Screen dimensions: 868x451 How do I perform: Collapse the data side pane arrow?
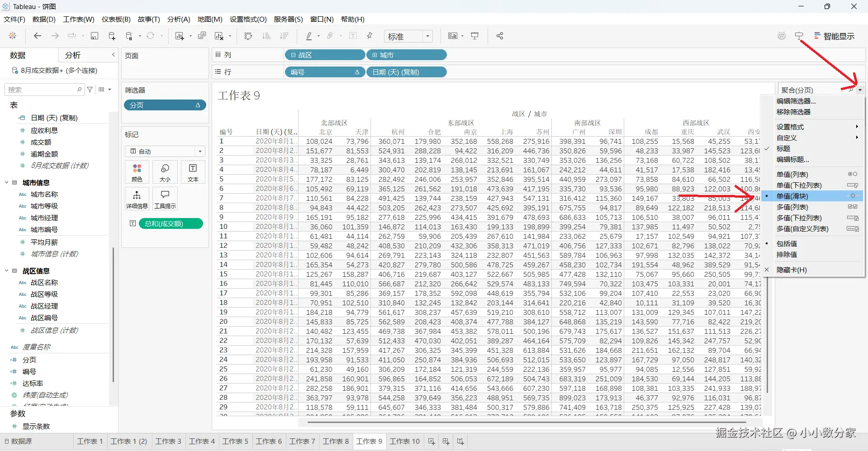(x=114, y=55)
